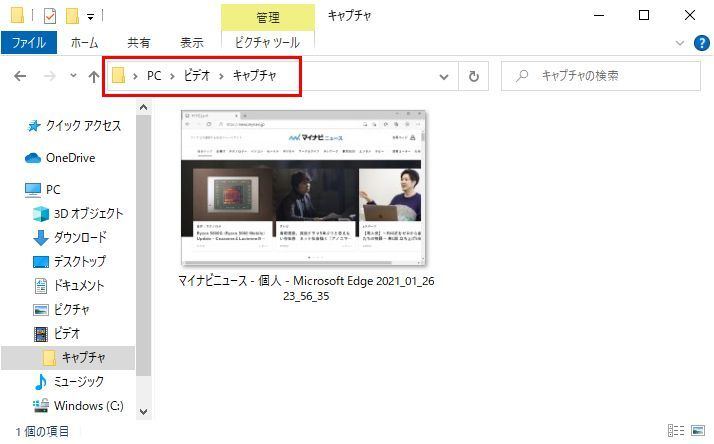Maximize the キャプチャ window
This screenshot has height=444, width=714.
point(644,15)
